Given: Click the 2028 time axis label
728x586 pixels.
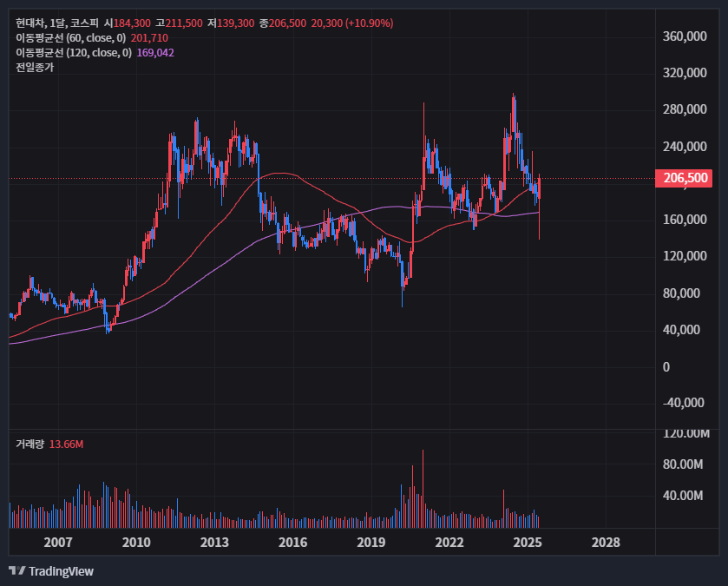Looking at the screenshot, I should coord(606,543).
